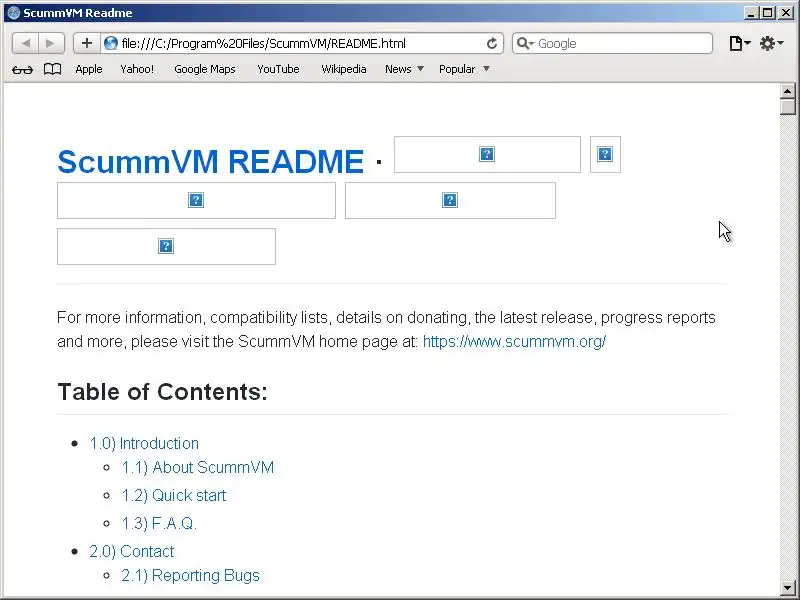Minimize the ScummVM Readme window
This screenshot has height=600, width=800.
(750, 13)
